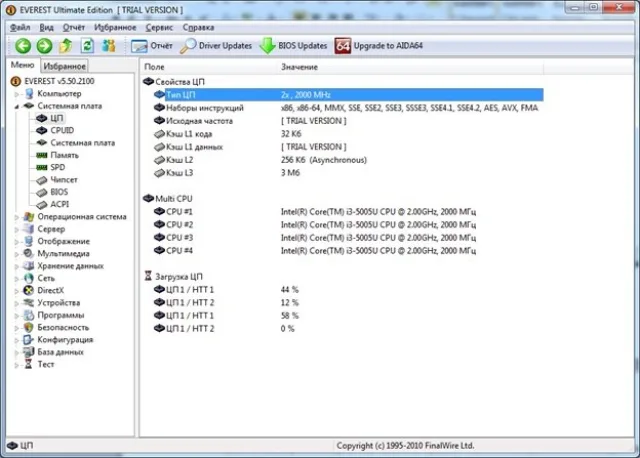This screenshot has width=640, height=458.
Task: Click the green Back arrow icon
Action: 23,46
